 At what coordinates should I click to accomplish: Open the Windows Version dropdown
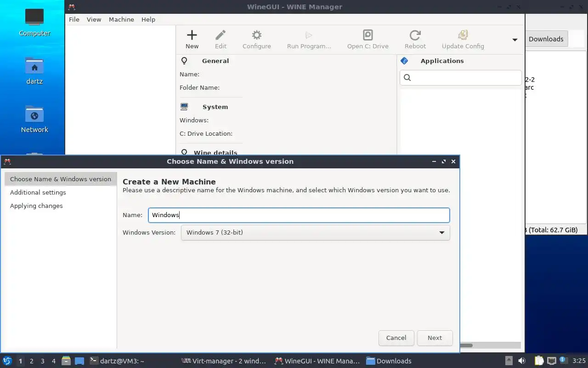pos(315,232)
